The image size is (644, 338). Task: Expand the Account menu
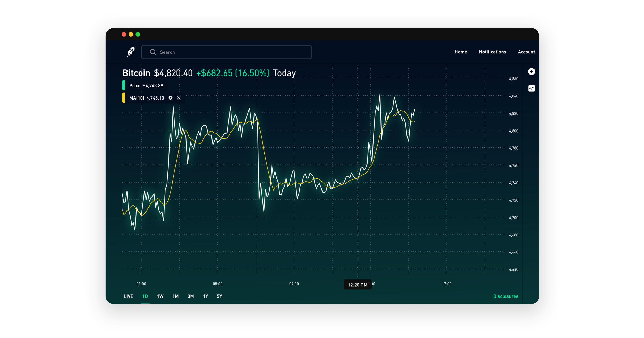[x=526, y=52]
